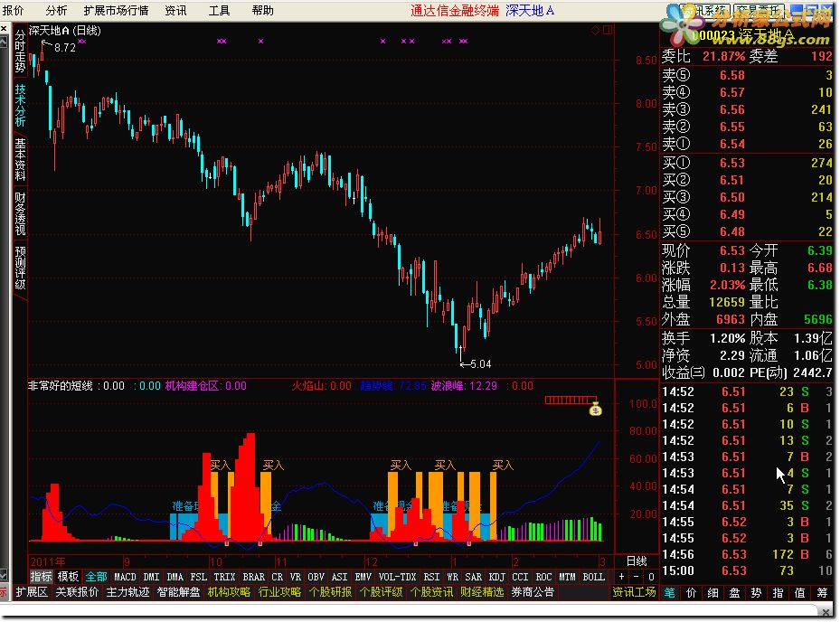This screenshot has height=622, width=840.
Task: Open the 扩展区 tab
Action: pos(32,592)
